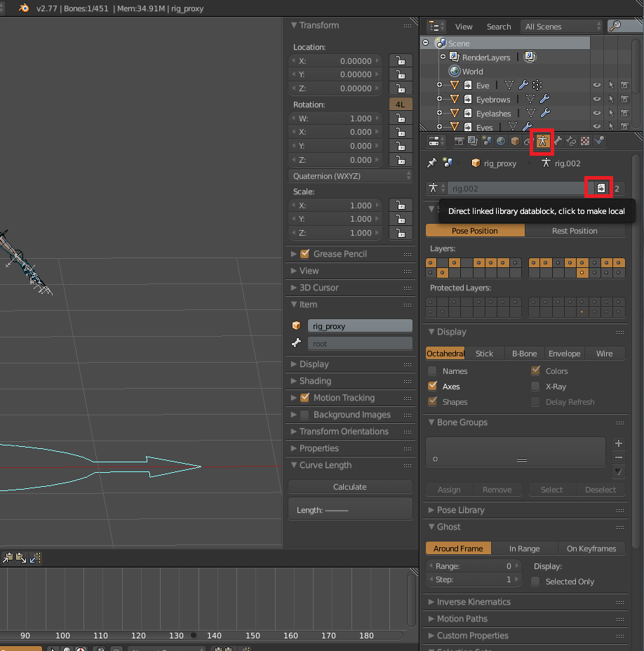This screenshot has width=644, height=651.
Task: Toggle the Motion Tracking panel checkbox
Action: pyautogui.click(x=304, y=398)
